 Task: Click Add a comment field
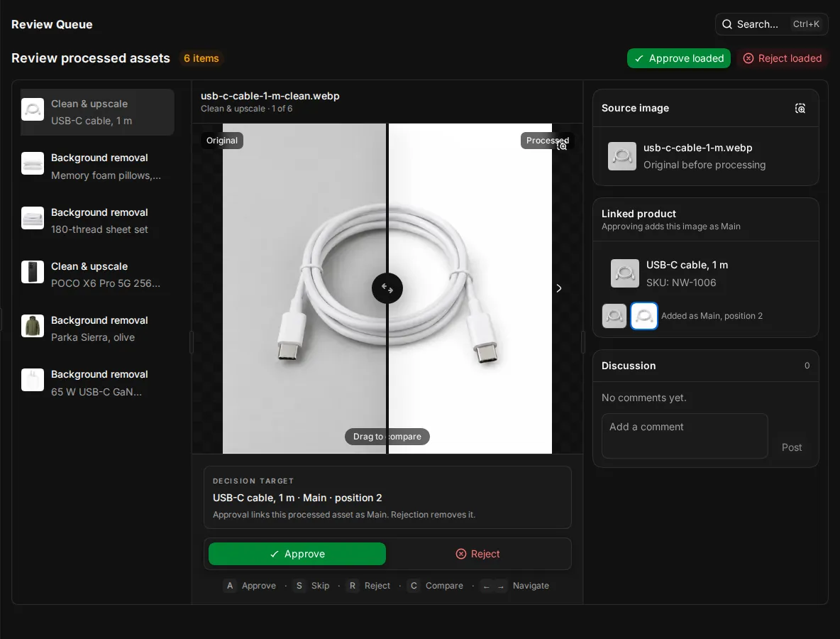685,436
